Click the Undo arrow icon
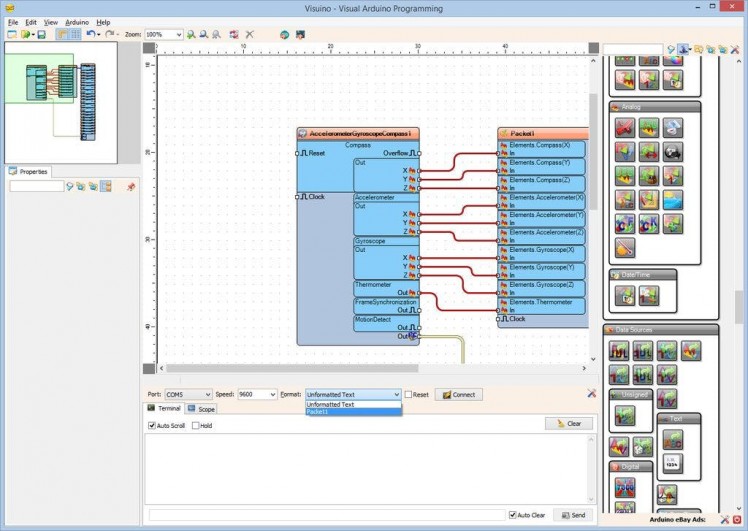The image size is (748, 531). coord(90,34)
